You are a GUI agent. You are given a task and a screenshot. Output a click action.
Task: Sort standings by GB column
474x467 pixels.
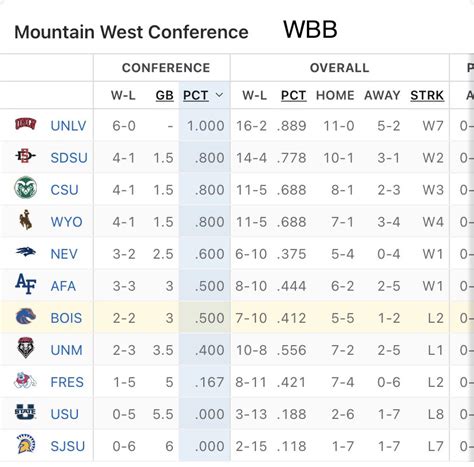164,96
